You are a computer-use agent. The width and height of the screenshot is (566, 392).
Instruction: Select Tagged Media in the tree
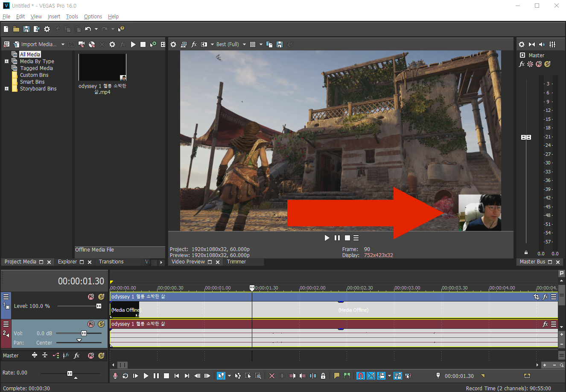(x=36, y=68)
